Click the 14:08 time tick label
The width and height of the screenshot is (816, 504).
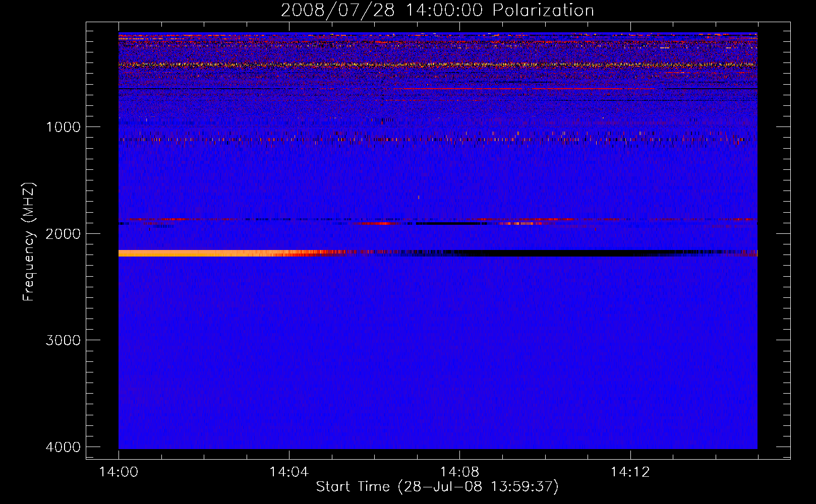(x=459, y=472)
